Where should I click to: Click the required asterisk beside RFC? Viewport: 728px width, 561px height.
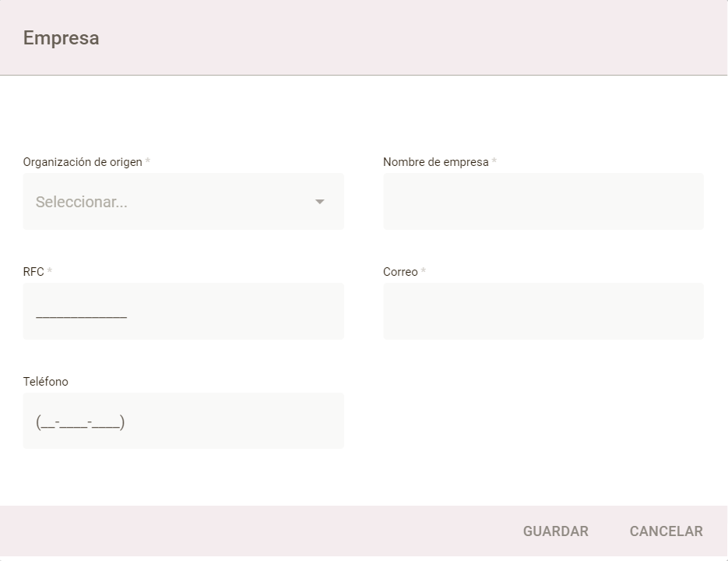click(50, 272)
